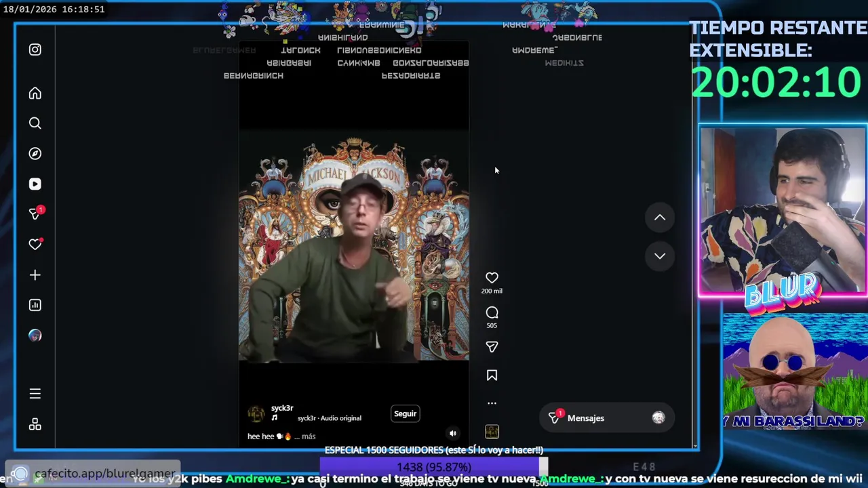Open profile avatar in the sidebar
The width and height of the screenshot is (868, 488).
pyautogui.click(x=35, y=335)
